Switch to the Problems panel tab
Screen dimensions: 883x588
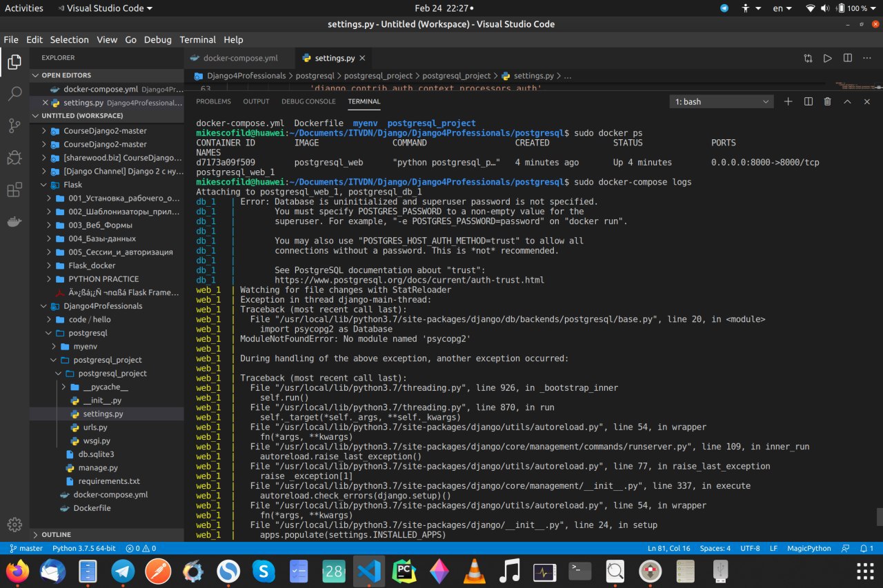[214, 101]
